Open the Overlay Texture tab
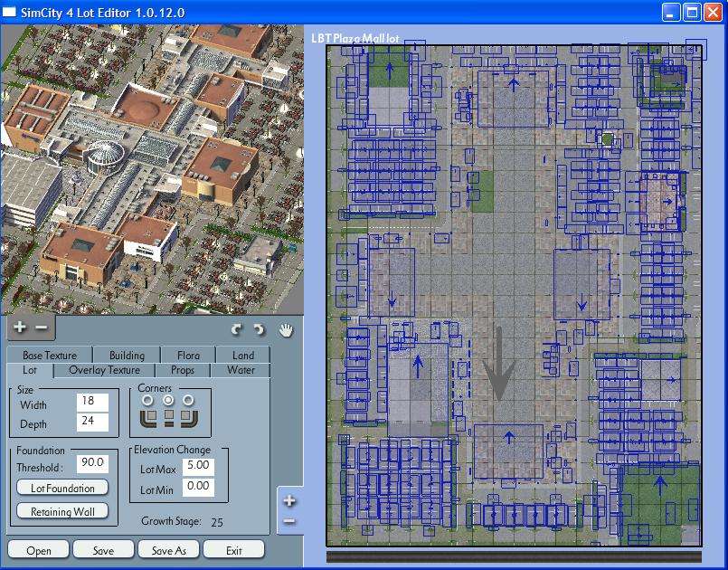728x570 pixels. 104,370
